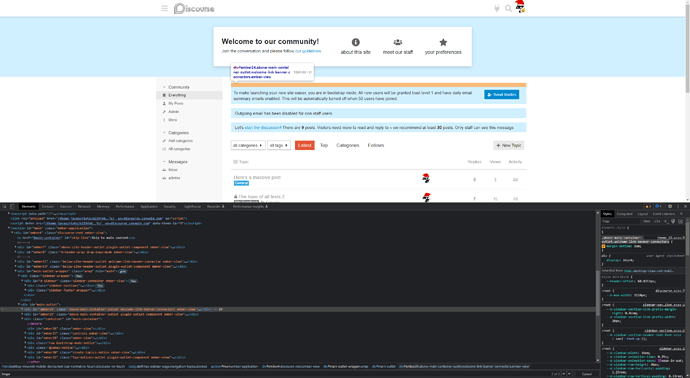Toggle the margin-bottom property checkbox
Image resolution: width=690 pixels, height=378 pixels.
click(x=603, y=246)
